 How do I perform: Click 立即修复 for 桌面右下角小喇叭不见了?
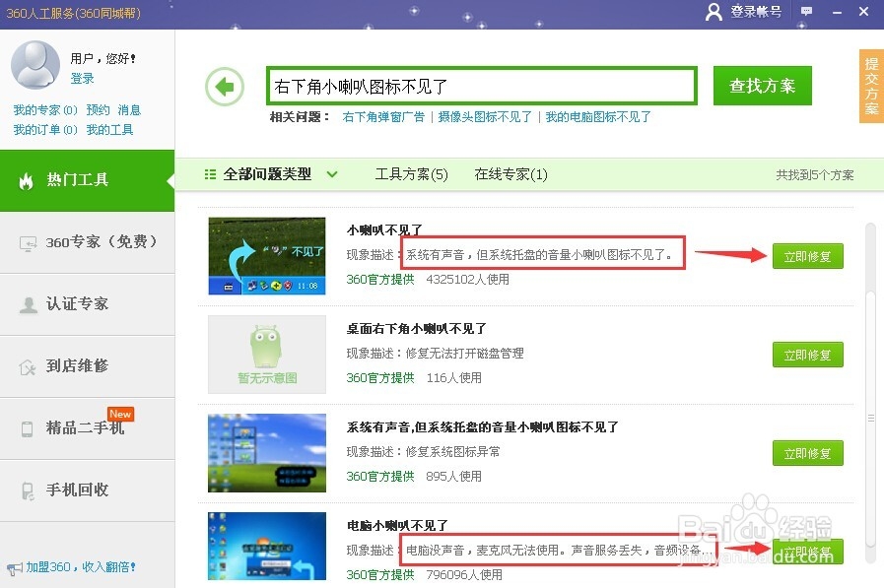pyautogui.click(x=807, y=355)
